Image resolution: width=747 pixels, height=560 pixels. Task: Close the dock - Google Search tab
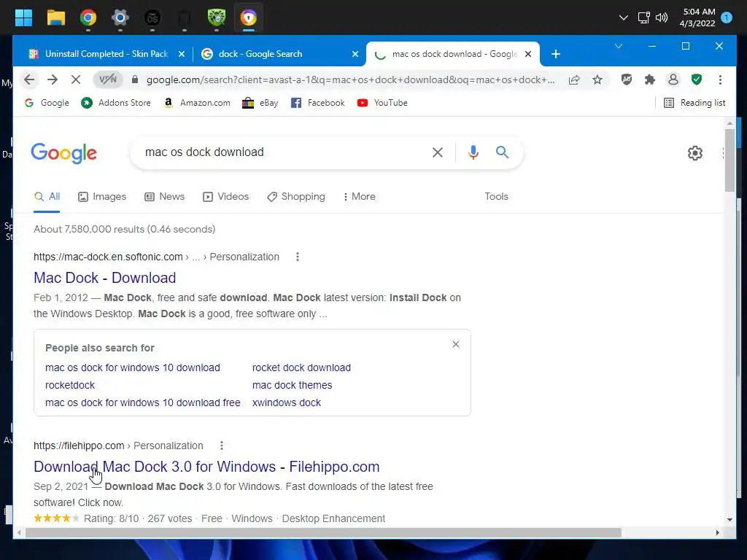pyautogui.click(x=355, y=54)
